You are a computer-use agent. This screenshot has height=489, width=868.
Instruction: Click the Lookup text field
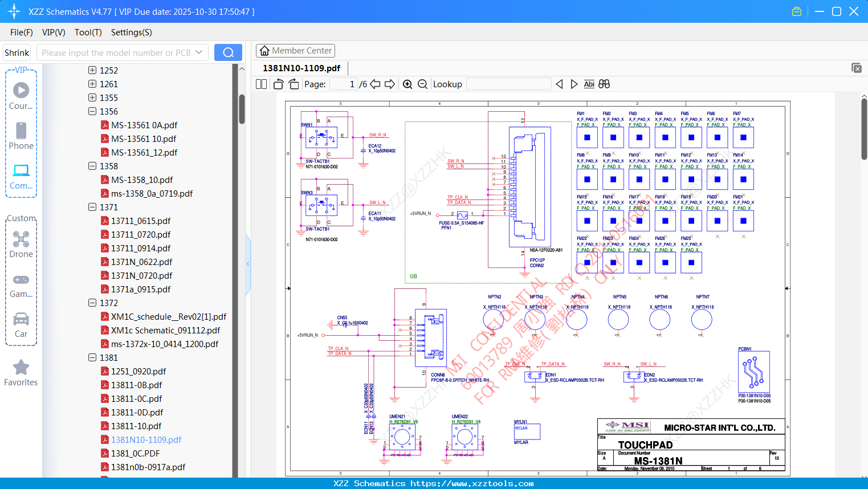[508, 84]
